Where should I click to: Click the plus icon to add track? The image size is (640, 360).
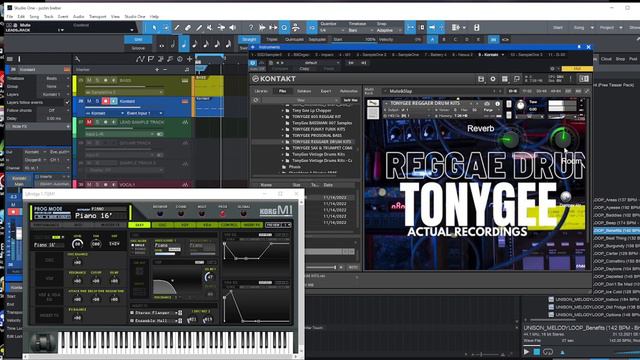click(189, 59)
